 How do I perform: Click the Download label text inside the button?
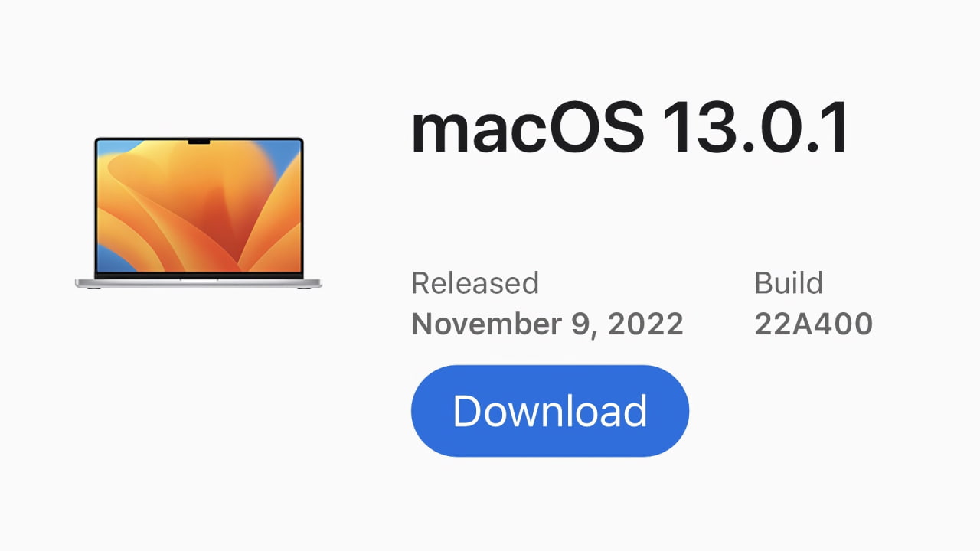(550, 410)
